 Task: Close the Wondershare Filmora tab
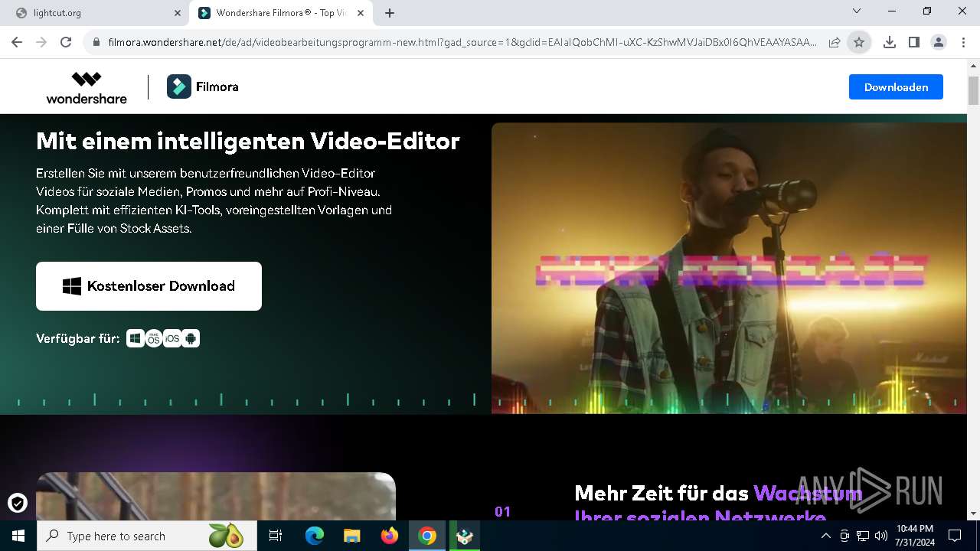click(361, 13)
